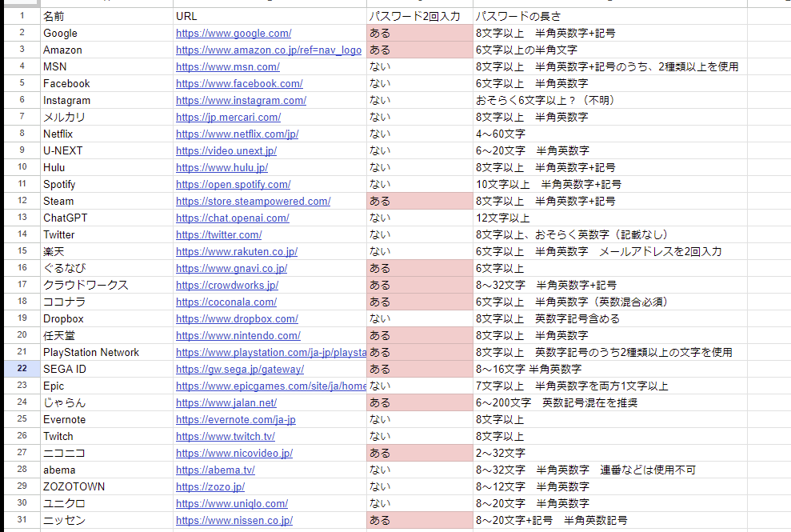Viewport: 791px width, 532px height.
Task: Select the おそらく6文字以上？（不明） cell
Action: [610, 101]
